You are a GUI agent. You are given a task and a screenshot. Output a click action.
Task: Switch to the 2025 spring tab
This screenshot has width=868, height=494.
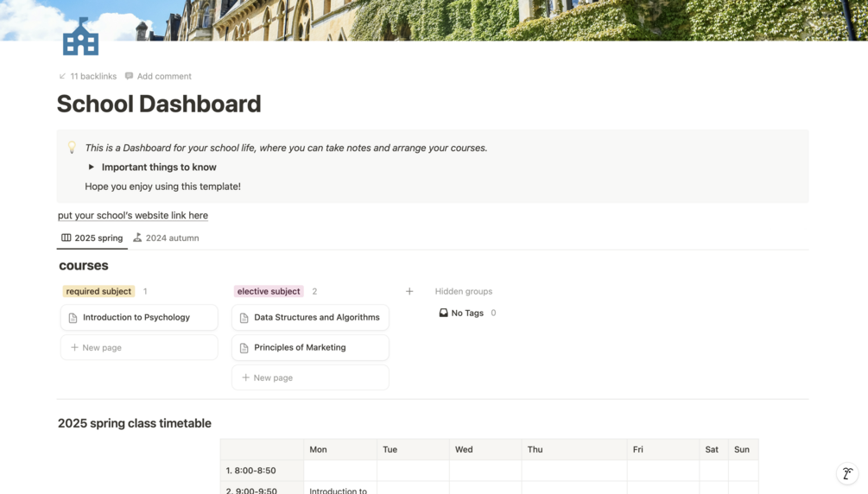92,237
